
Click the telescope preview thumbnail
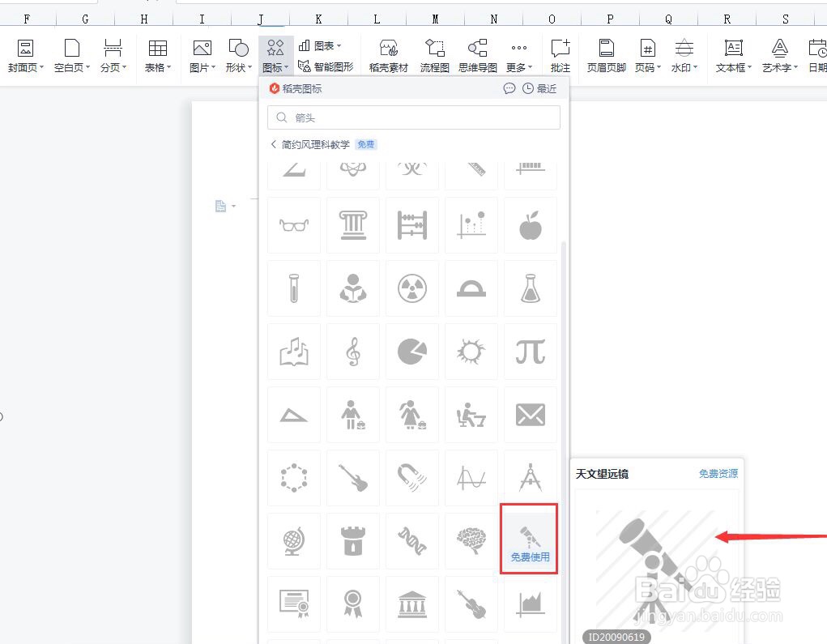point(657,567)
